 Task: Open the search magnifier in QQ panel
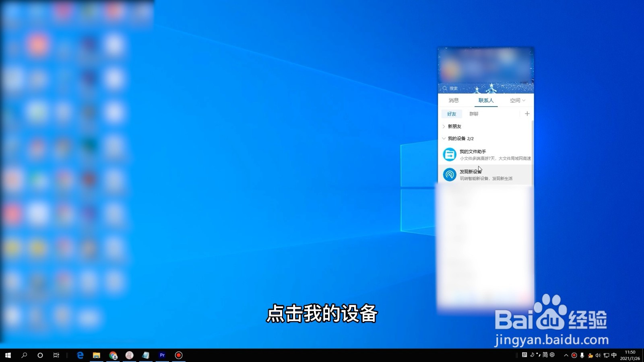445,88
